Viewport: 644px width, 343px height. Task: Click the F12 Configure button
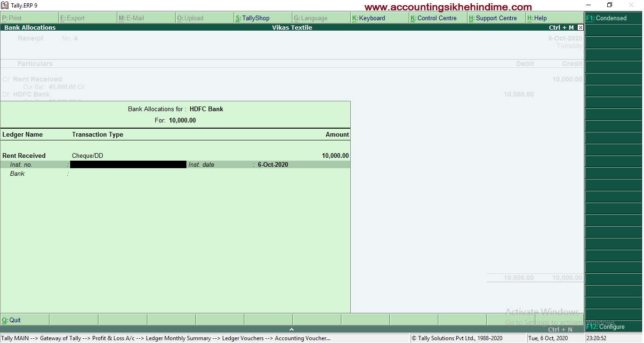pos(613,327)
